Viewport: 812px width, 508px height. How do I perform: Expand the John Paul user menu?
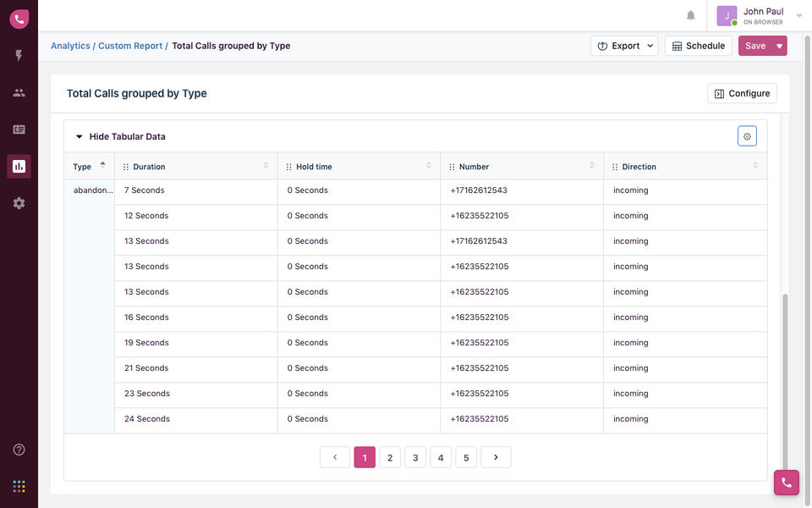coord(799,15)
